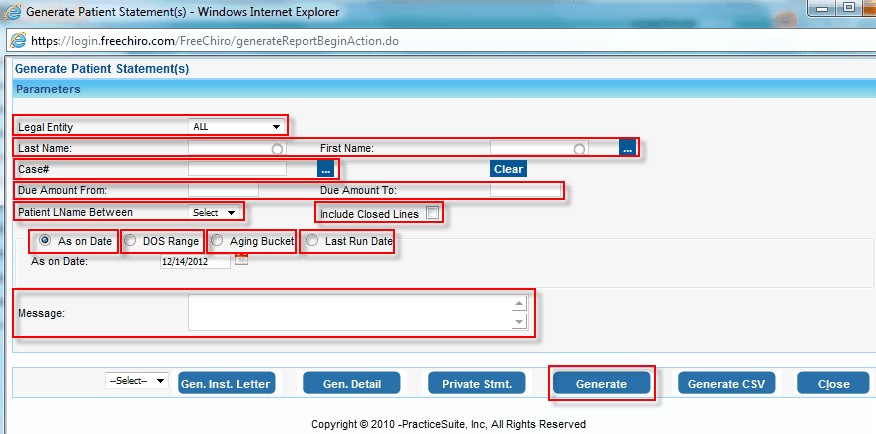Enable the Include Closed Lines checkbox
The width and height of the screenshot is (876, 434).
[x=432, y=213]
